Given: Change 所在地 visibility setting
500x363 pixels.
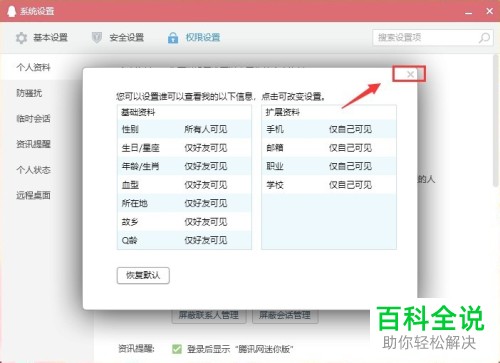Looking at the screenshot, I should coord(206,203).
